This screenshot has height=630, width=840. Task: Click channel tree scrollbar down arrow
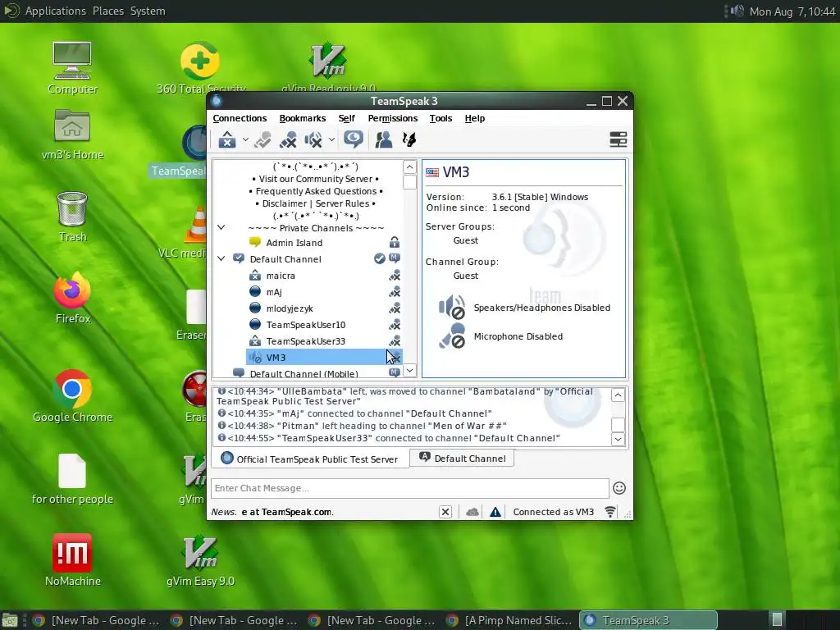(409, 370)
